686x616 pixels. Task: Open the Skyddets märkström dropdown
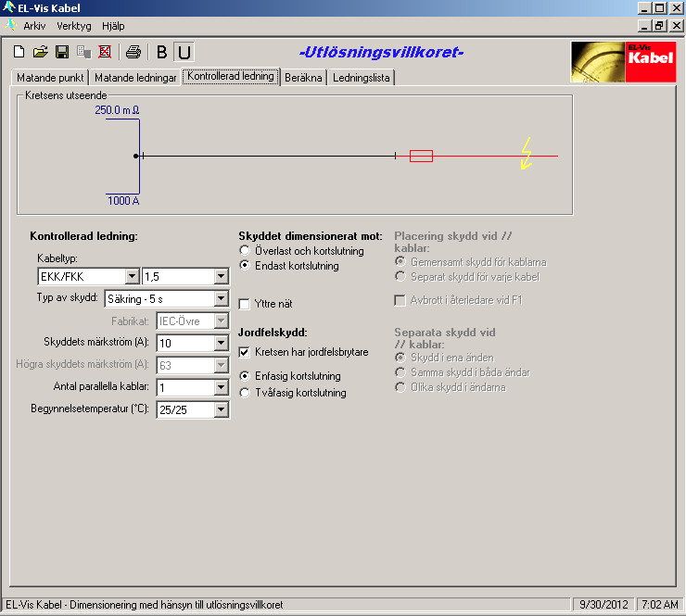221,343
